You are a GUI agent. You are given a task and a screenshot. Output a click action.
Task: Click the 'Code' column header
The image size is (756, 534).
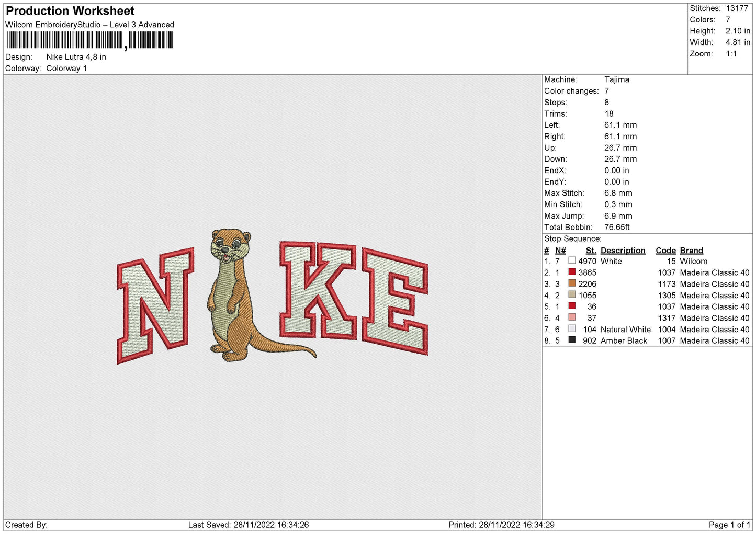point(665,251)
